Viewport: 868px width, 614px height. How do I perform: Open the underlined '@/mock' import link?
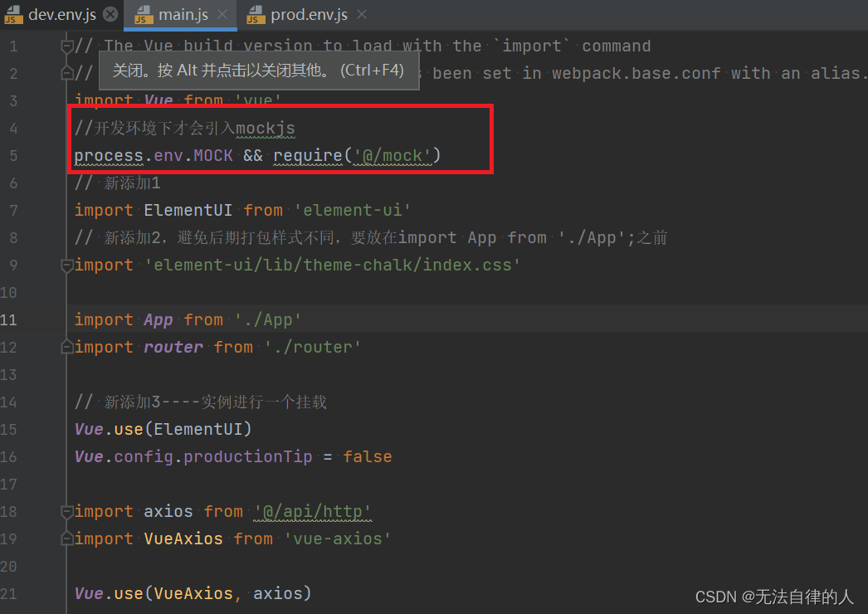click(392, 155)
